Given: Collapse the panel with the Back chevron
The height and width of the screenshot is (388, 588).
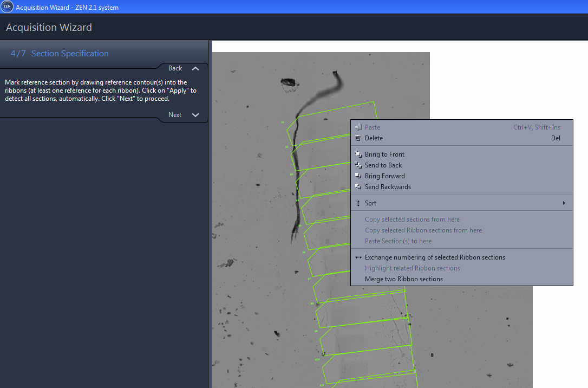Looking at the screenshot, I should pos(195,68).
